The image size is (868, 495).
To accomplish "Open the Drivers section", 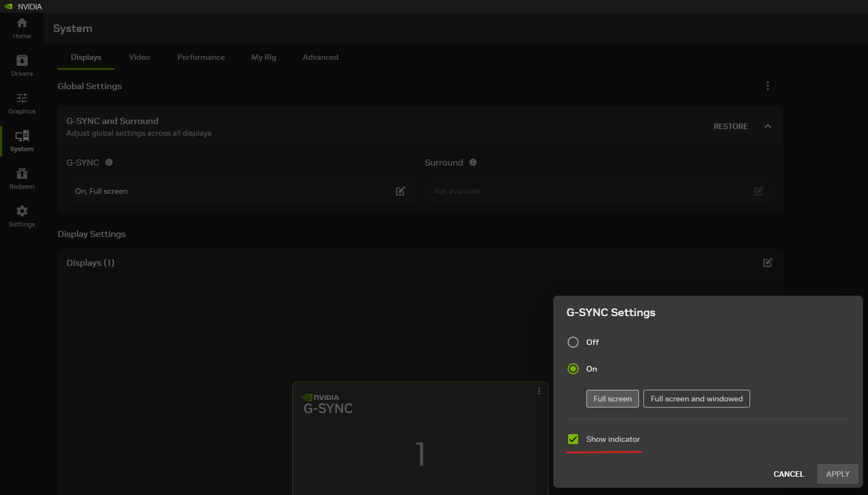I will 22,66.
